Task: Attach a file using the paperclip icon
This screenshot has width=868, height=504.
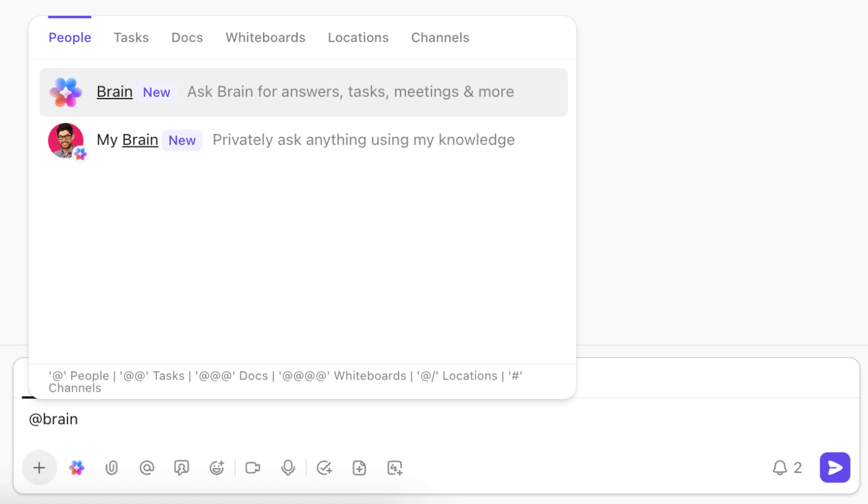Action: click(112, 467)
